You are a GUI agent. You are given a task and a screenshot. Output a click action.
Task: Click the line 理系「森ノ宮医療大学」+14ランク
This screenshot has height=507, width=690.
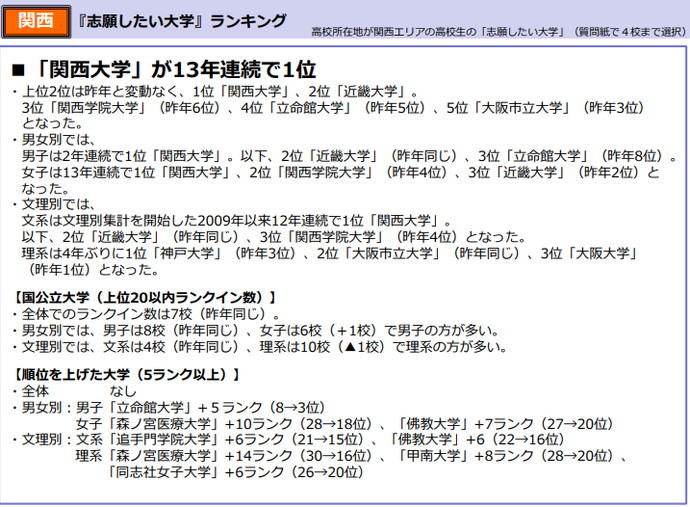coord(351,456)
